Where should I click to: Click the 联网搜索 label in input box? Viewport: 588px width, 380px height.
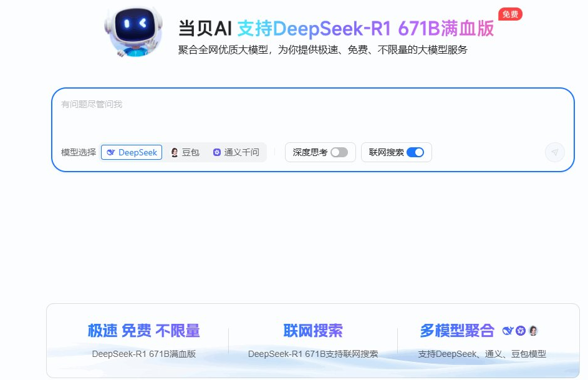click(x=386, y=152)
